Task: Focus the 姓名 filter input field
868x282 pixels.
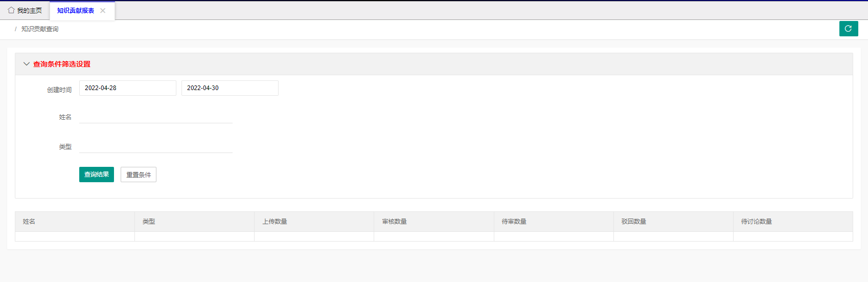Action: tap(155, 117)
